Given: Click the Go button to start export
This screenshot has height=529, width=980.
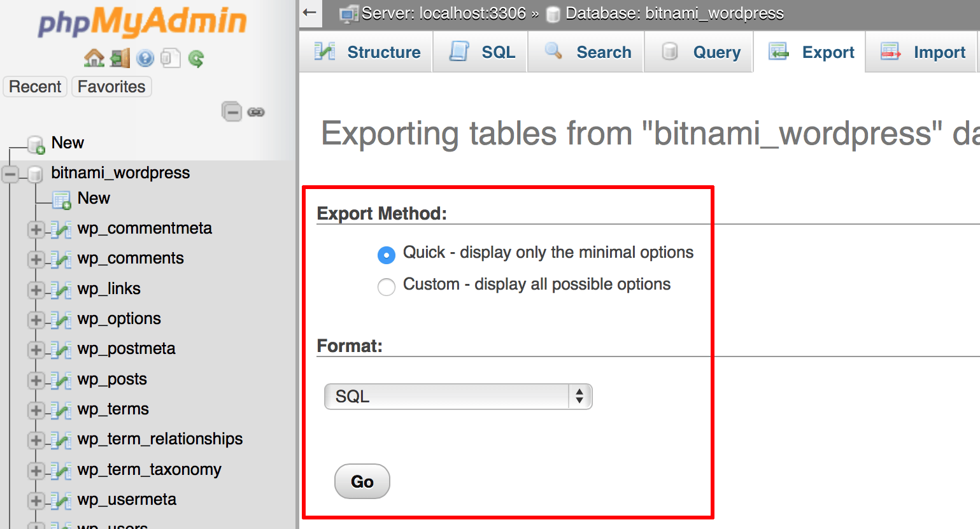Looking at the screenshot, I should coord(362,482).
